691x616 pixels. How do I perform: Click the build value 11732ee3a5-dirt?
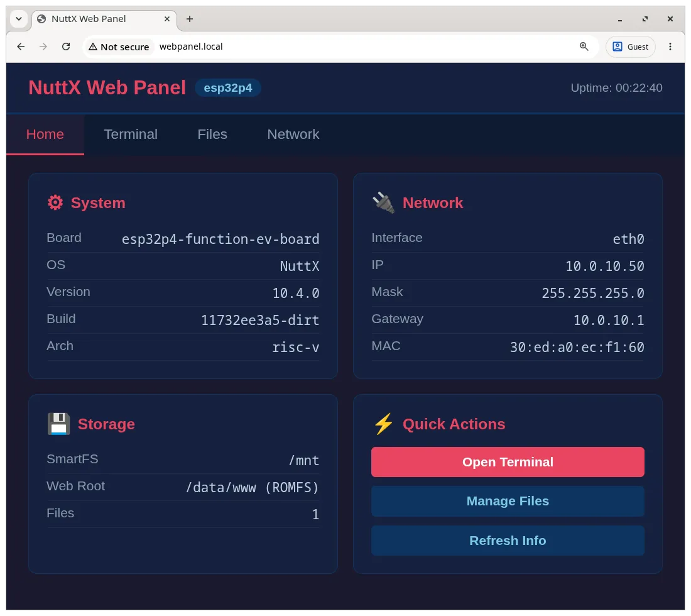[x=260, y=320]
